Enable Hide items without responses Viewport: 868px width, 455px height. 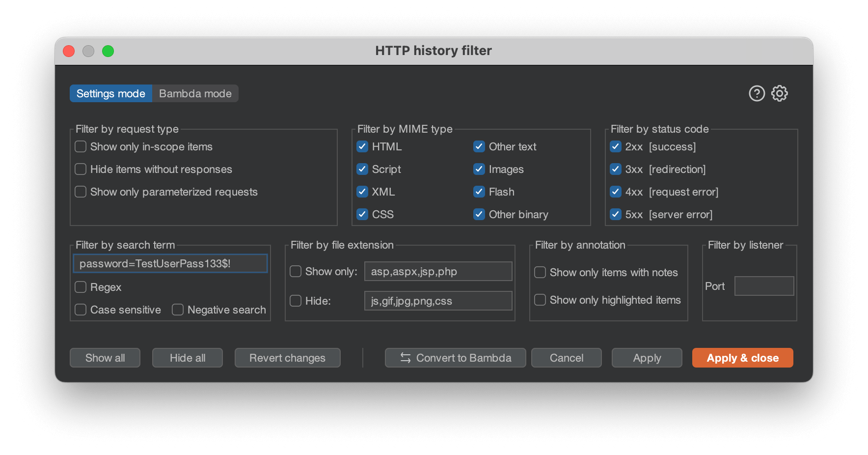pyautogui.click(x=80, y=169)
